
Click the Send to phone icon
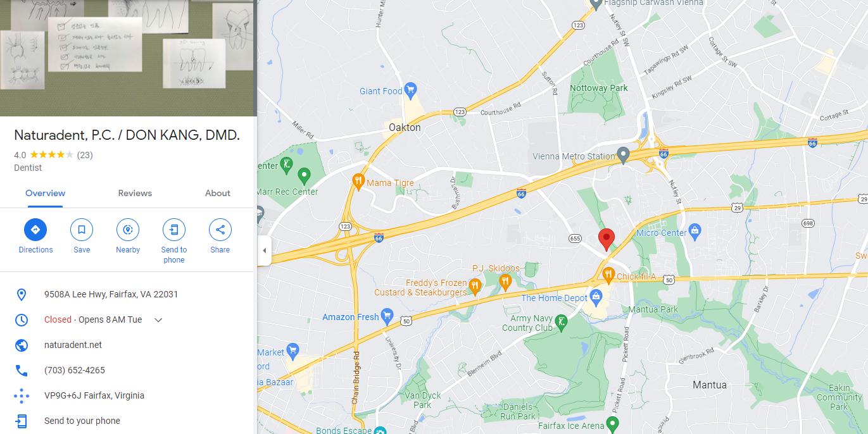coord(174,230)
